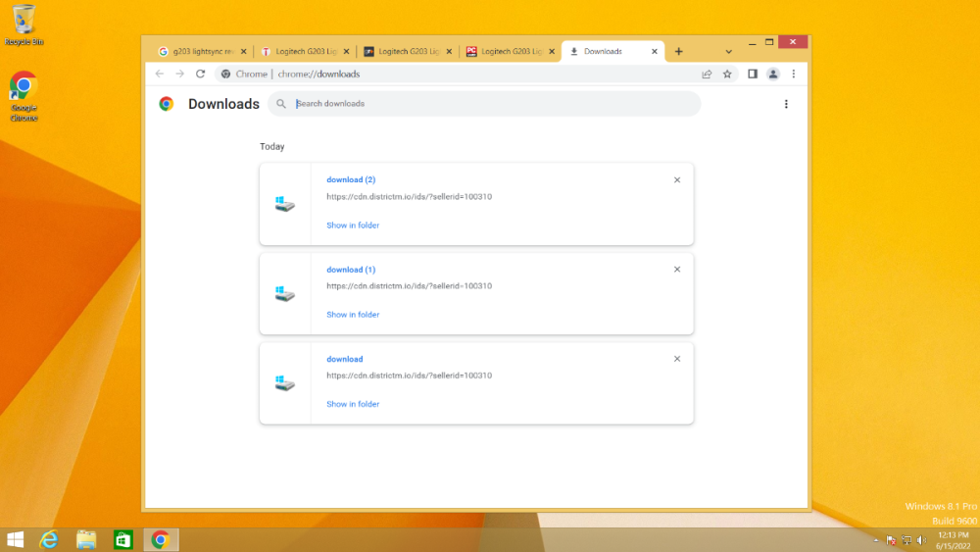Show hidden system tray icons arrow
The width and height of the screenshot is (980, 552).
coord(876,540)
